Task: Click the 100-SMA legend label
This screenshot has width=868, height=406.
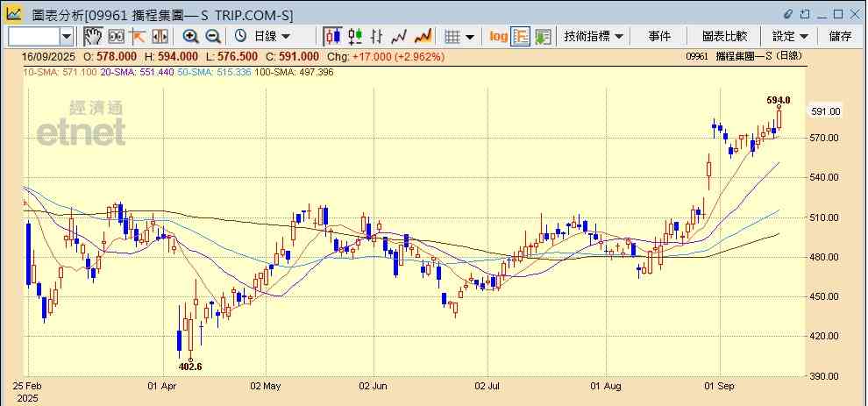Action: click(x=294, y=72)
